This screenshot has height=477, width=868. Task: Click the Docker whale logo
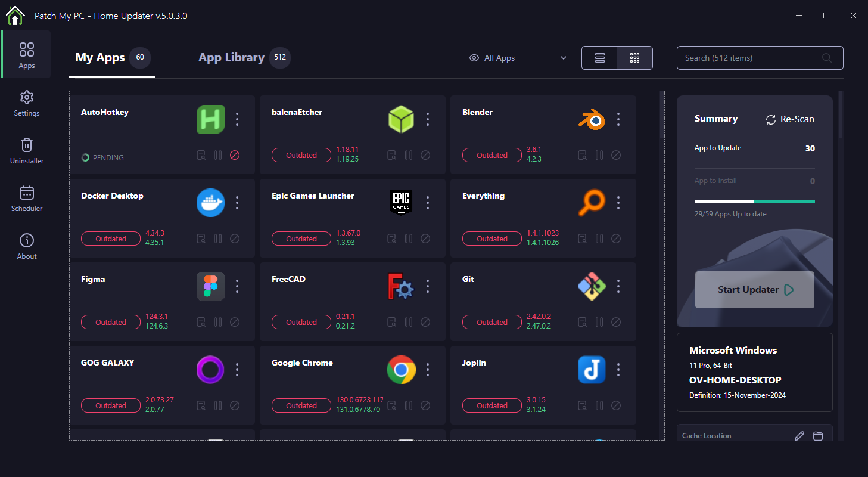click(211, 203)
